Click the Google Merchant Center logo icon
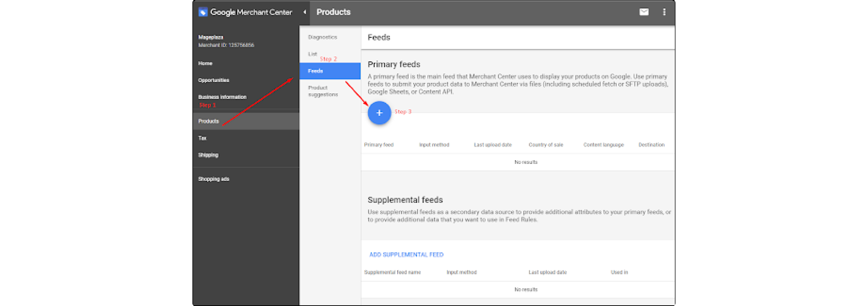The image size is (868, 306). [202, 12]
